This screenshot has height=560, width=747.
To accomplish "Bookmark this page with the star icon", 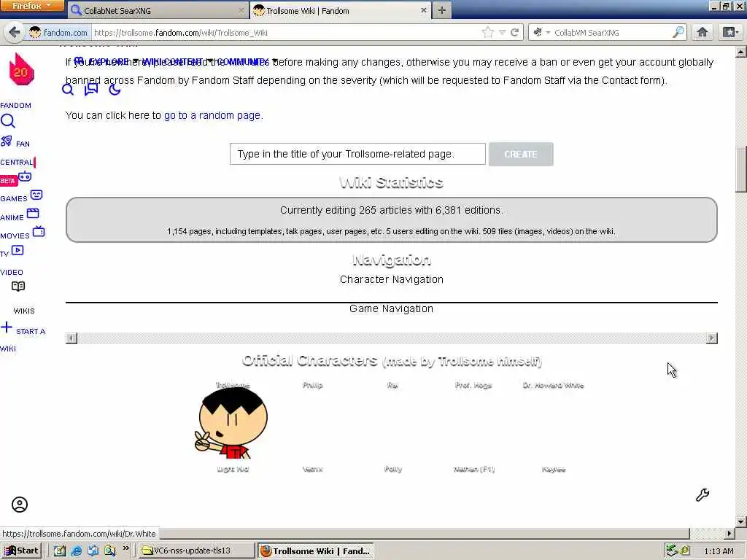I will click(x=487, y=32).
